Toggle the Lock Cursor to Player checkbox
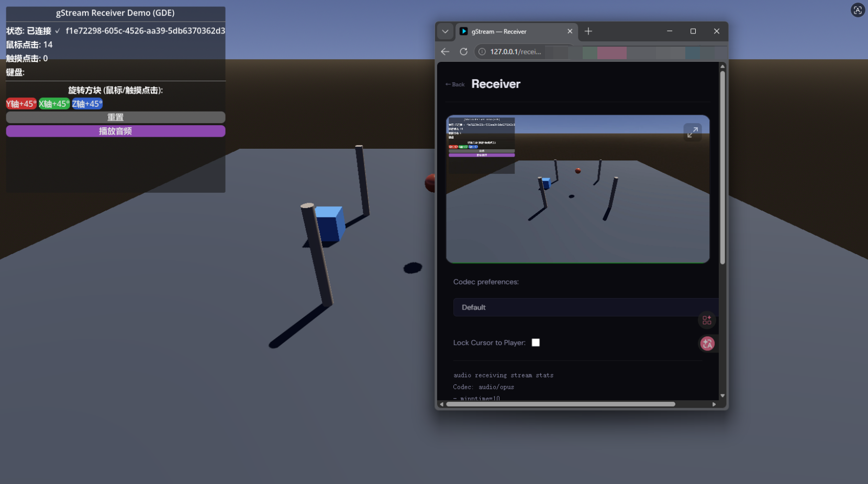The image size is (868, 484). (x=536, y=343)
